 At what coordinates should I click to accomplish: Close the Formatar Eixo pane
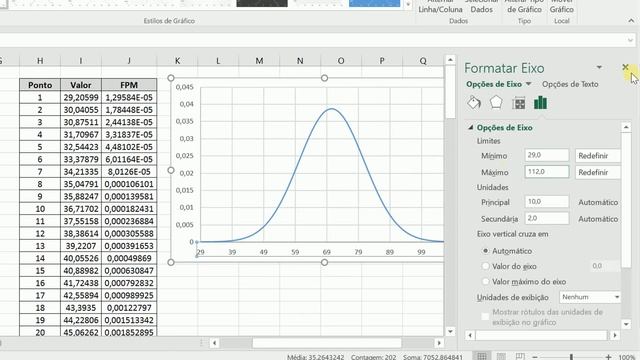click(x=625, y=67)
